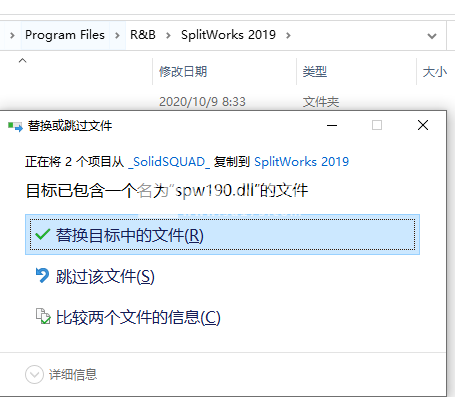Expand the chevron after Program Files breadcrumb
The image size is (455, 397).
(x=117, y=35)
